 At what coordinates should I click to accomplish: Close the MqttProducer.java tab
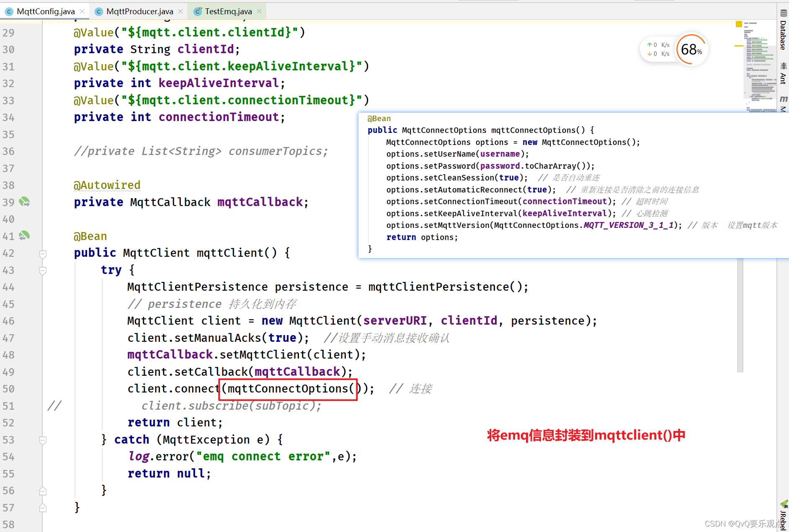(180, 11)
